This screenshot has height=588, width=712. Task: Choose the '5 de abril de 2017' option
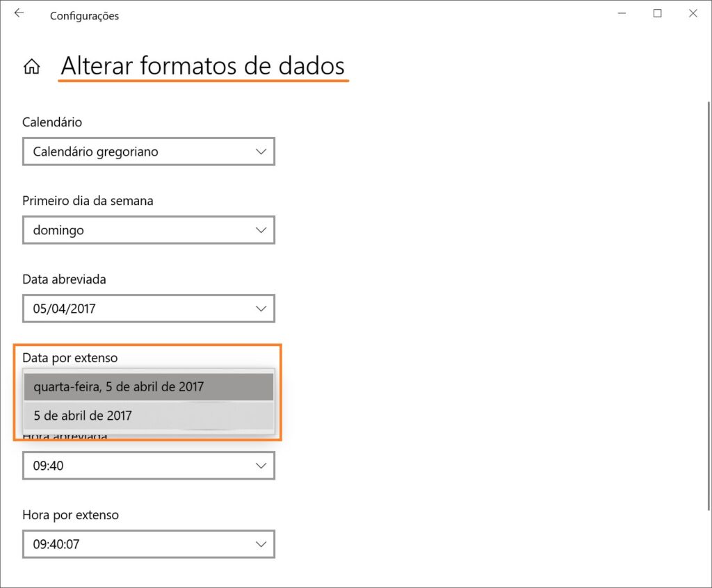click(148, 416)
